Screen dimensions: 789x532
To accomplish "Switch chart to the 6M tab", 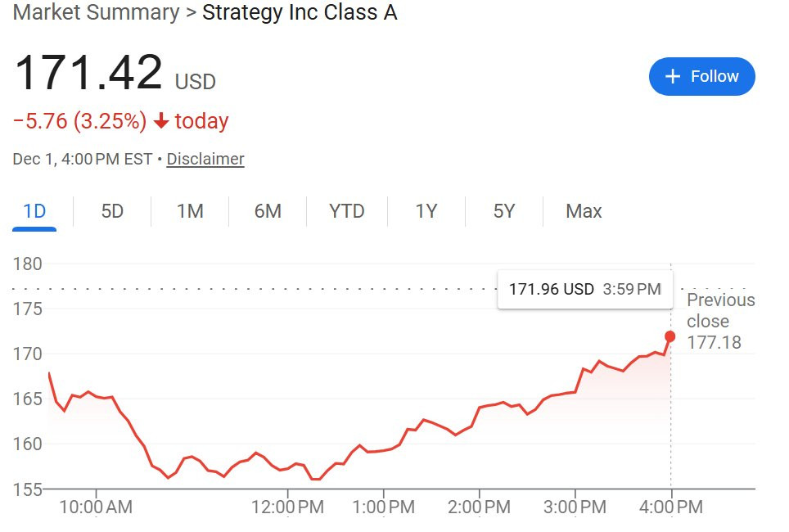I will click(x=268, y=211).
